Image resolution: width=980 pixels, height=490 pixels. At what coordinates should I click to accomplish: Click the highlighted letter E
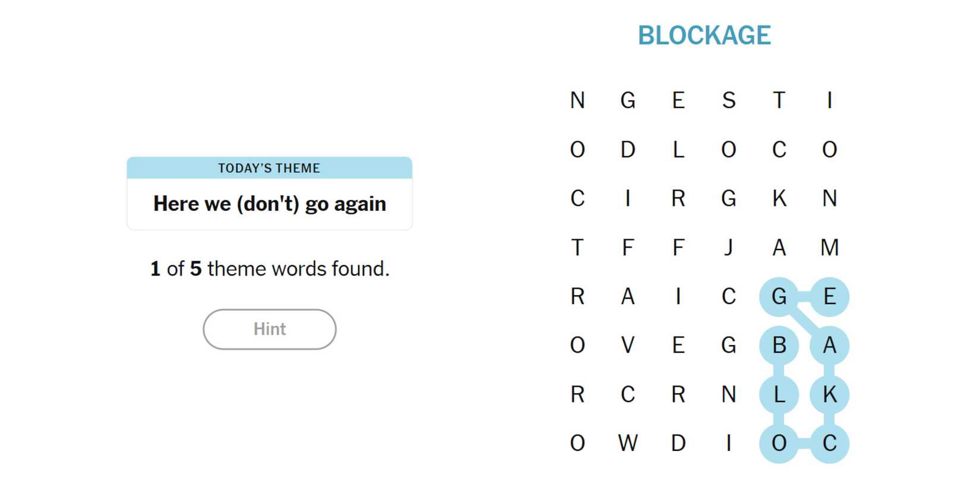coord(830,296)
